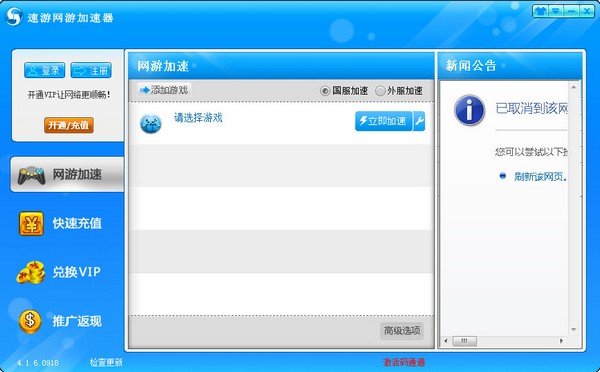This screenshot has height=372, width=600.
Task: Open the wrench settings icon beside 立即加速
Action: (419, 121)
